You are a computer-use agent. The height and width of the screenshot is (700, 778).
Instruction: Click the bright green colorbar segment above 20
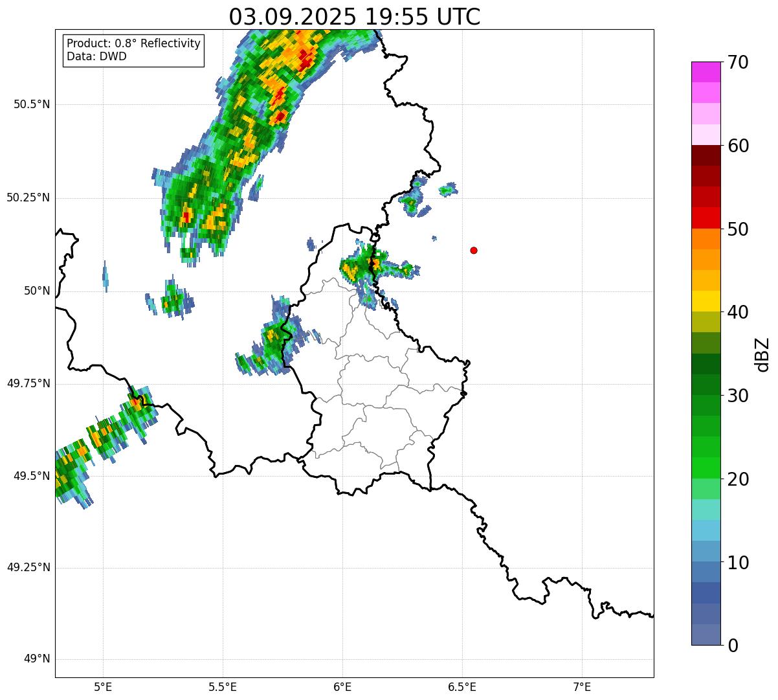pyautogui.click(x=706, y=468)
